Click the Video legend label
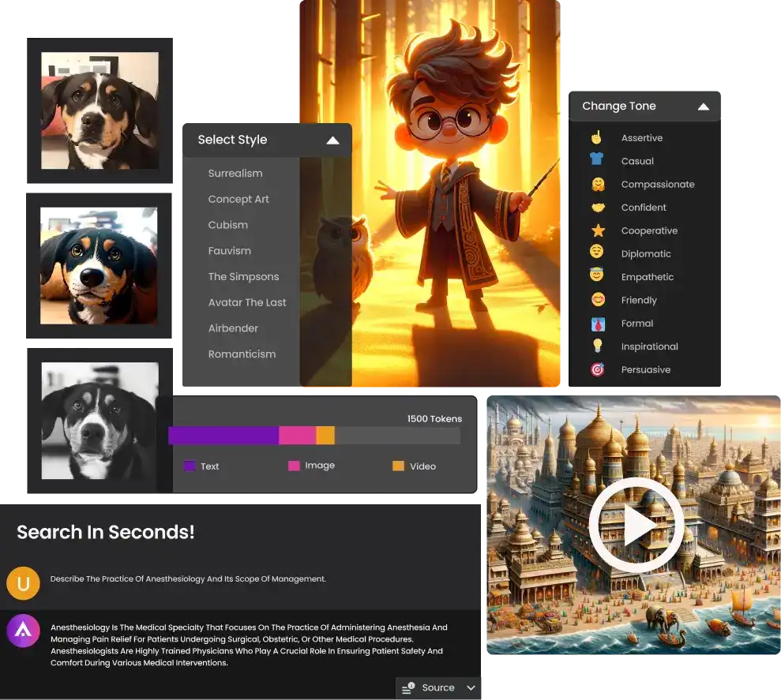Screen dimensions: 781x700 pos(422,466)
